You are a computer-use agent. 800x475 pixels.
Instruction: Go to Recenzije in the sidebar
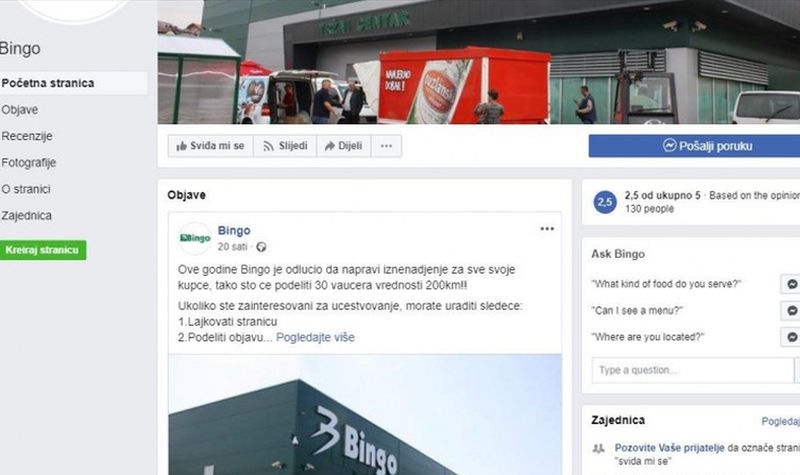click(27, 136)
